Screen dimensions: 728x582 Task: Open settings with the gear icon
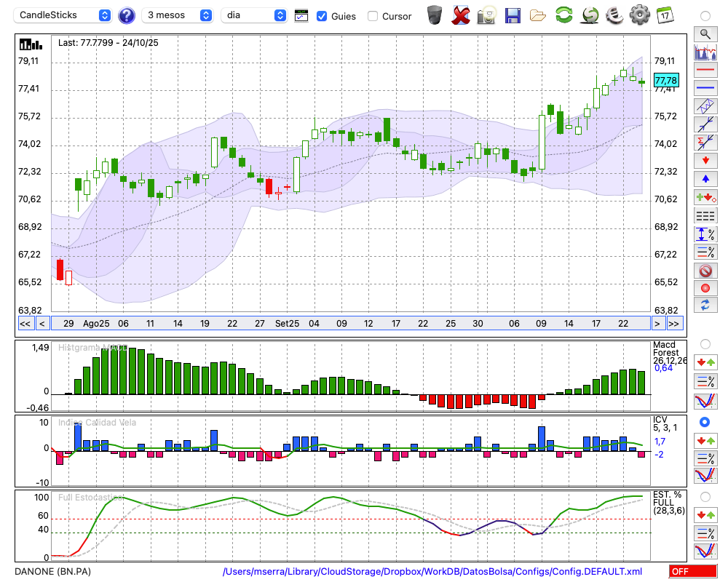(x=639, y=15)
